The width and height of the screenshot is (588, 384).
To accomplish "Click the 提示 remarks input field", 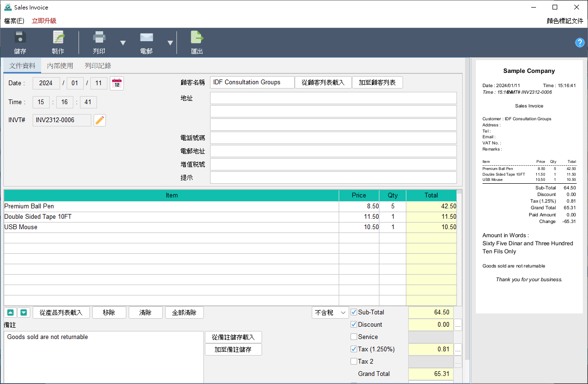I will tap(333, 178).
